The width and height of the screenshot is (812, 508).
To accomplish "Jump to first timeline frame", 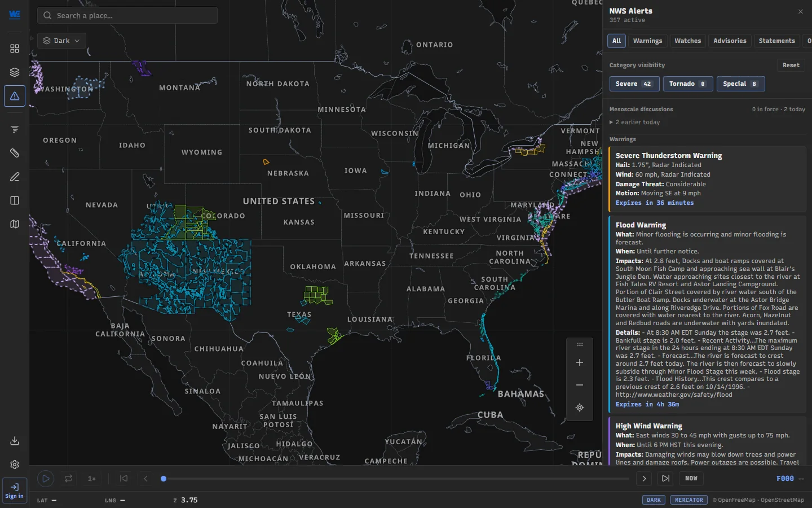I will click(x=123, y=479).
